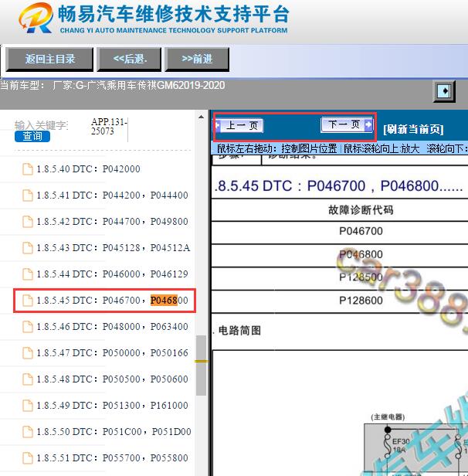Open tree item 1.8.5.44 DTC P046000
The height and width of the screenshot is (476, 468).
(x=112, y=274)
